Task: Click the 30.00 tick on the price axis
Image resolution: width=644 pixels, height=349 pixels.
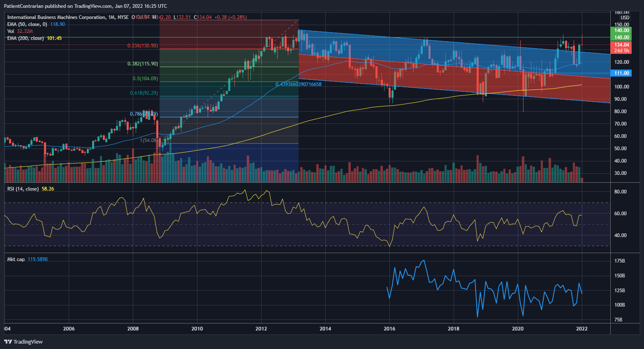Action: [621, 173]
